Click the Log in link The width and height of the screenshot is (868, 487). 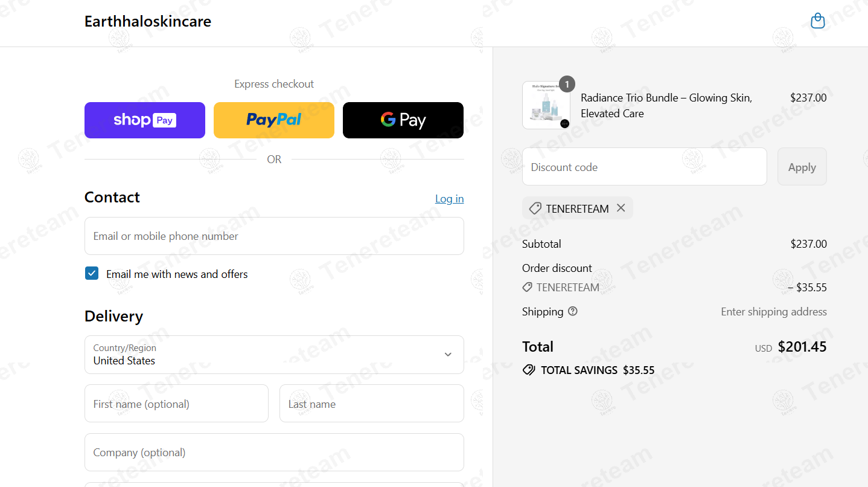pyautogui.click(x=449, y=199)
